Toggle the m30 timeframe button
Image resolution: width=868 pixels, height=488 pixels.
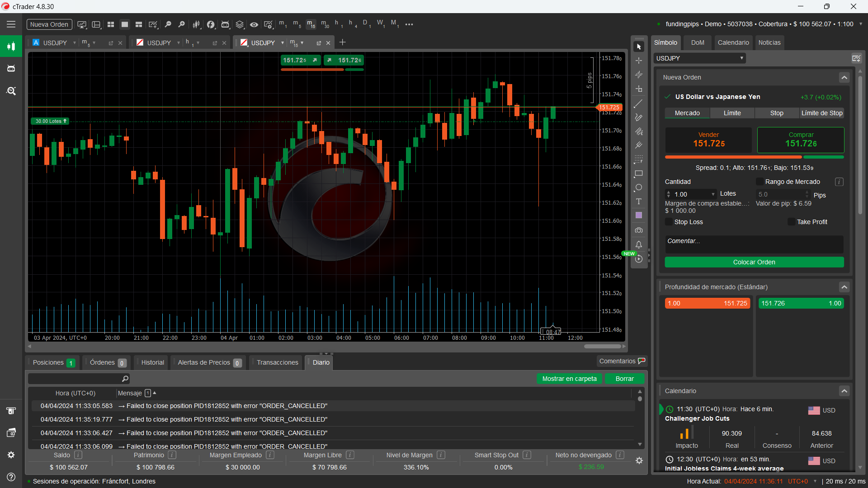pyautogui.click(x=325, y=24)
